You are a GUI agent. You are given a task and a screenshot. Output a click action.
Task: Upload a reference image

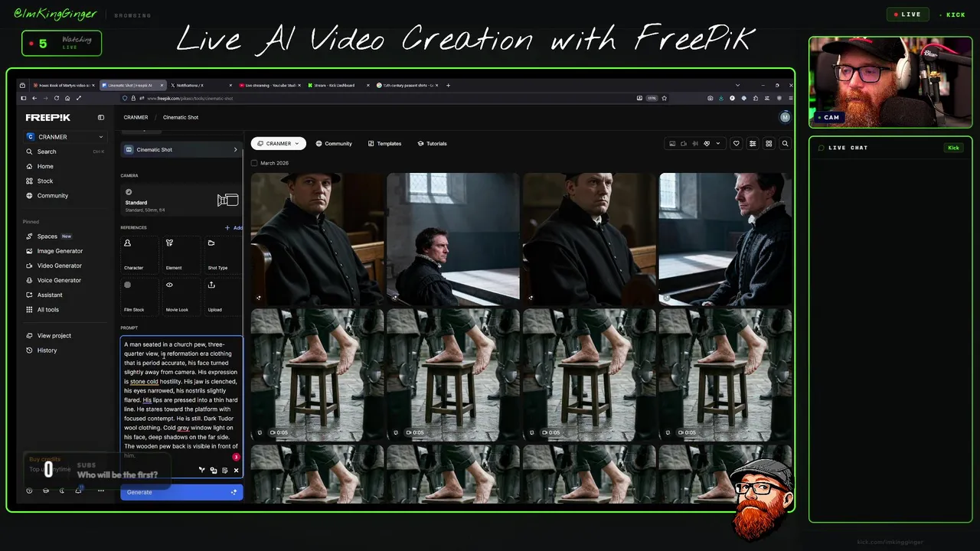click(223, 296)
